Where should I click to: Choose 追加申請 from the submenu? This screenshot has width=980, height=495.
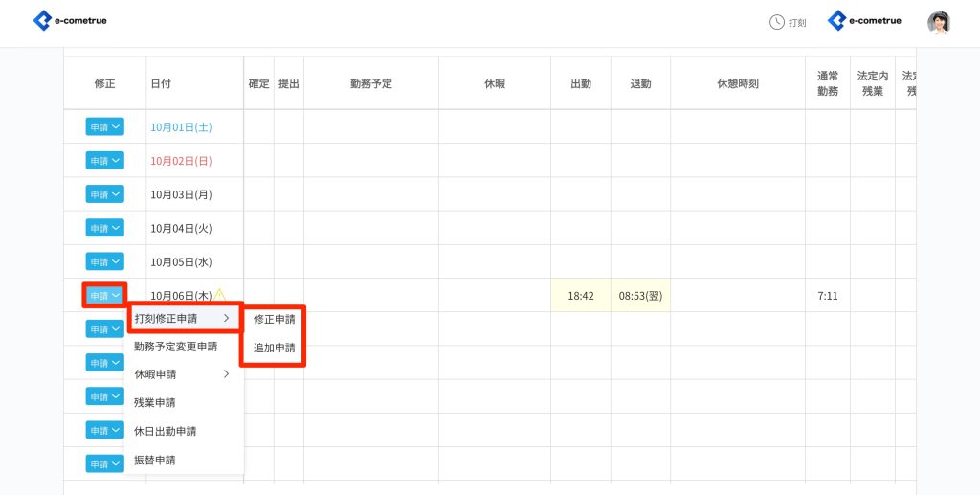274,348
